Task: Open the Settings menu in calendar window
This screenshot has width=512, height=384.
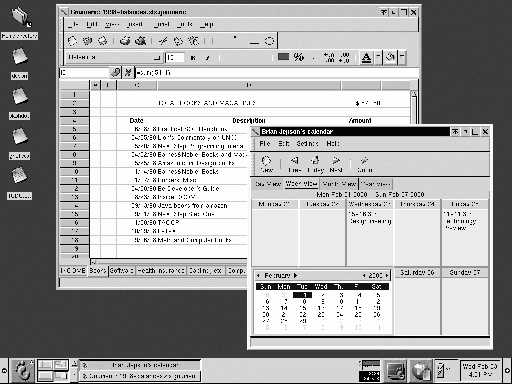Action: click(307, 143)
